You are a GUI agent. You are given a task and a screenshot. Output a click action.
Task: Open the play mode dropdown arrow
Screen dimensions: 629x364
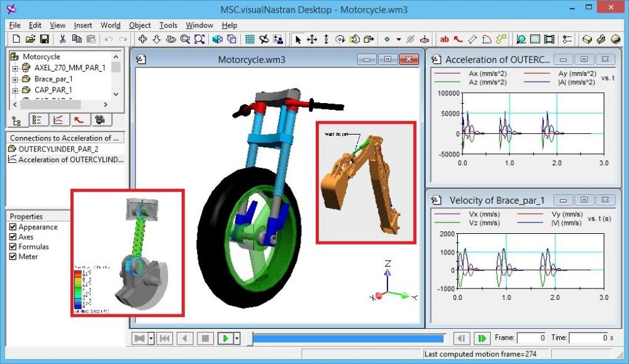(x=237, y=339)
